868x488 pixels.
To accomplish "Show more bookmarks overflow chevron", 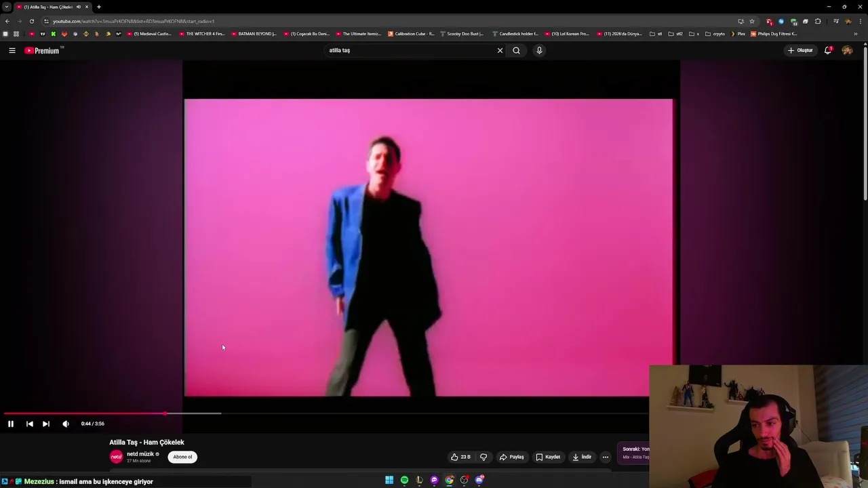I will (x=855, y=34).
